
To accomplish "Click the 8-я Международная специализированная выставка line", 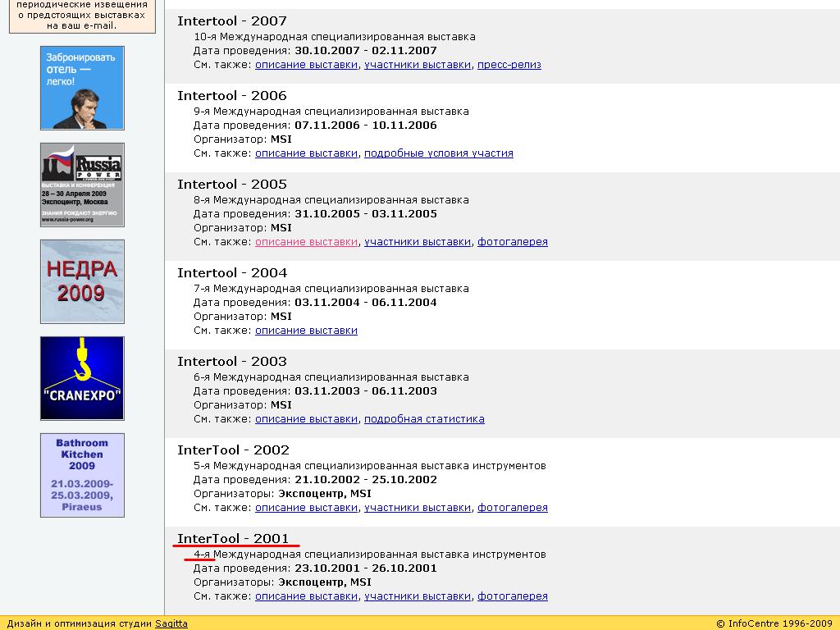I will [x=331, y=200].
